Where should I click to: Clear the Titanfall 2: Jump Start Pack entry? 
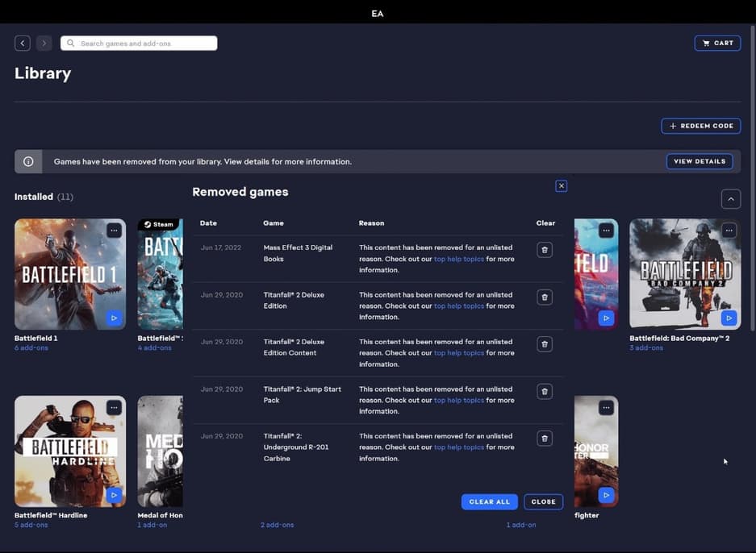coord(545,391)
